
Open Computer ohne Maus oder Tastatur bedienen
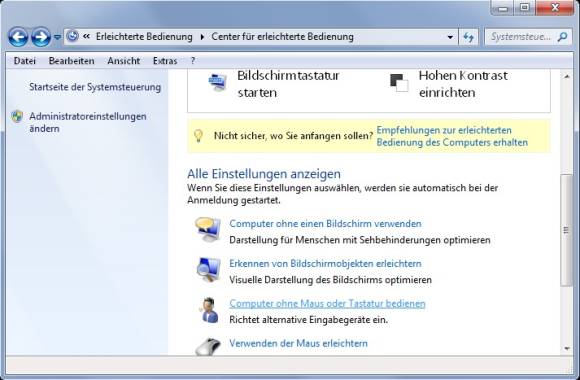coord(327,303)
